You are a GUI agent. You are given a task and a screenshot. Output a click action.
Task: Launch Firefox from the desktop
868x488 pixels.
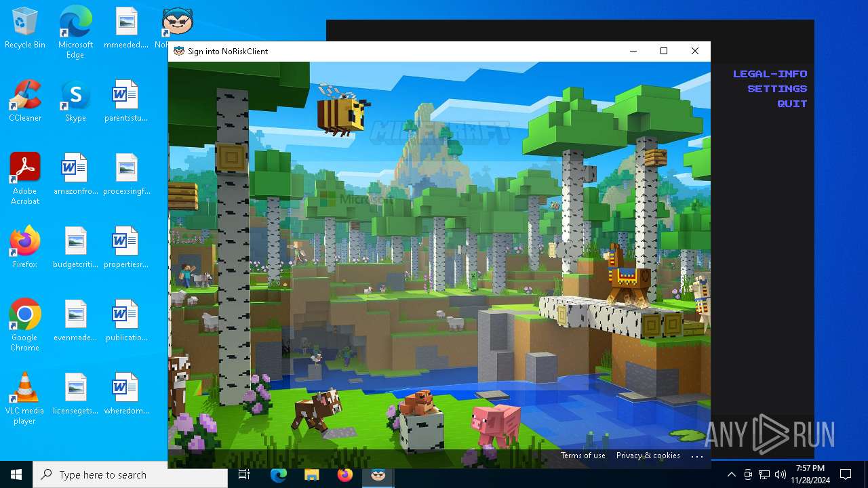pyautogui.click(x=25, y=248)
